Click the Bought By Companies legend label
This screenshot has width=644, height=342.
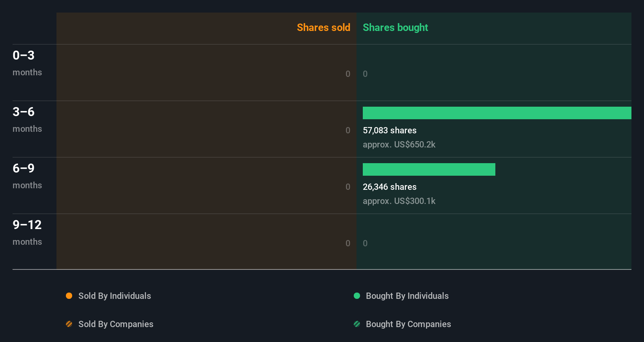coord(408,324)
